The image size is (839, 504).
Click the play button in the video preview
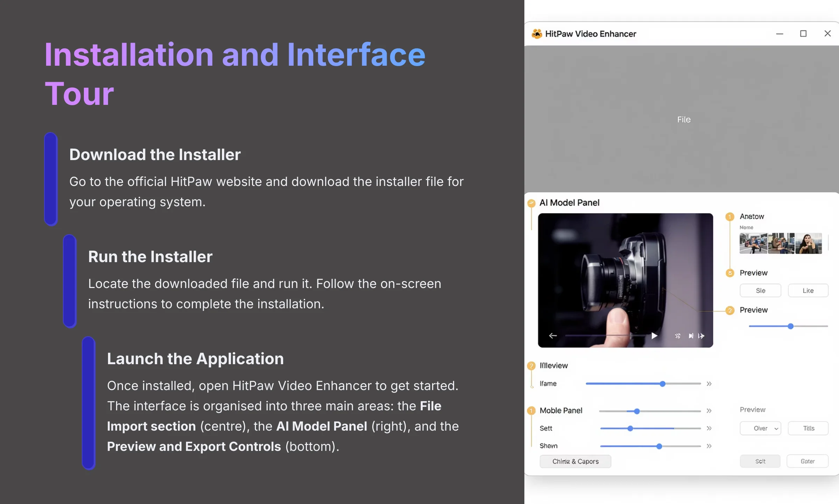(x=654, y=336)
